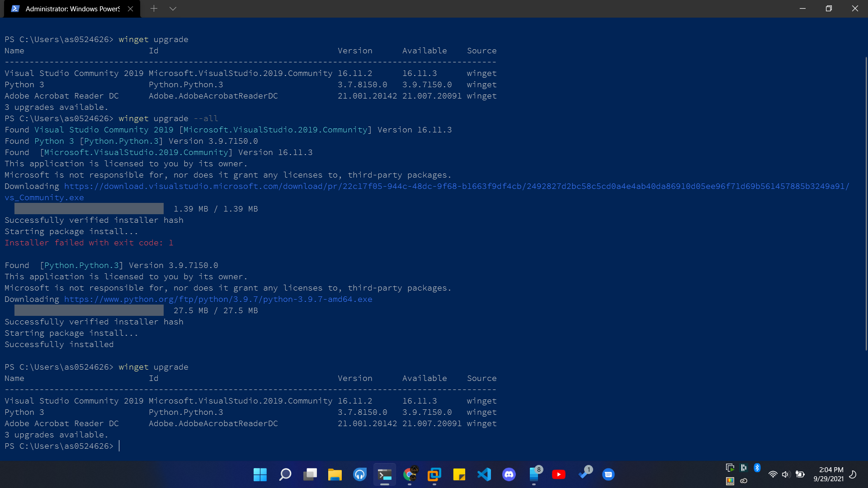Click the 1.39 MB download progress bar
The height and width of the screenshot is (488, 868).
click(x=89, y=209)
